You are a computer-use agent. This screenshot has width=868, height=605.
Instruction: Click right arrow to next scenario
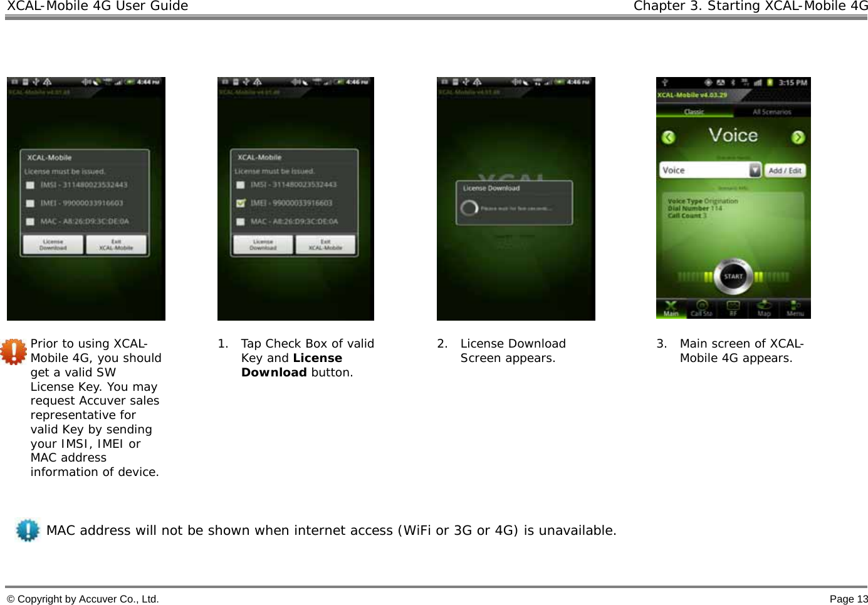pos(799,137)
